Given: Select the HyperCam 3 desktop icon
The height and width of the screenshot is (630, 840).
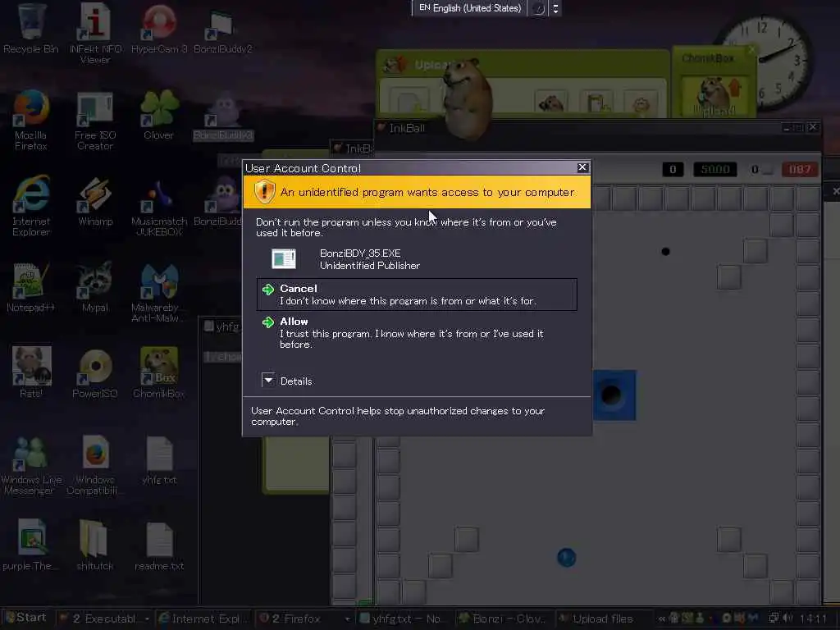Looking at the screenshot, I should click(x=159, y=28).
